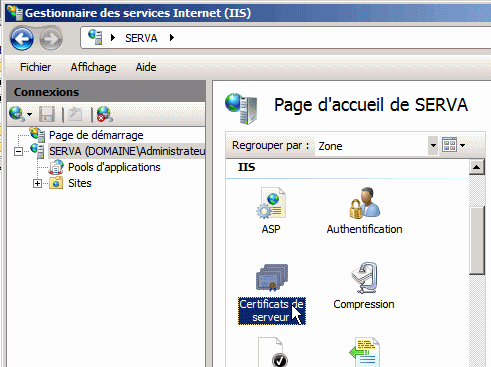
Task: Open the view mode dropdown arrow
Action: coord(462,145)
